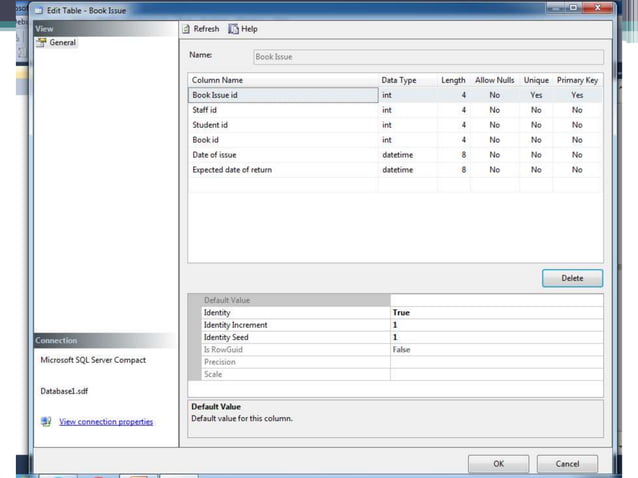Open Identity property True value dropdown

pos(496,313)
